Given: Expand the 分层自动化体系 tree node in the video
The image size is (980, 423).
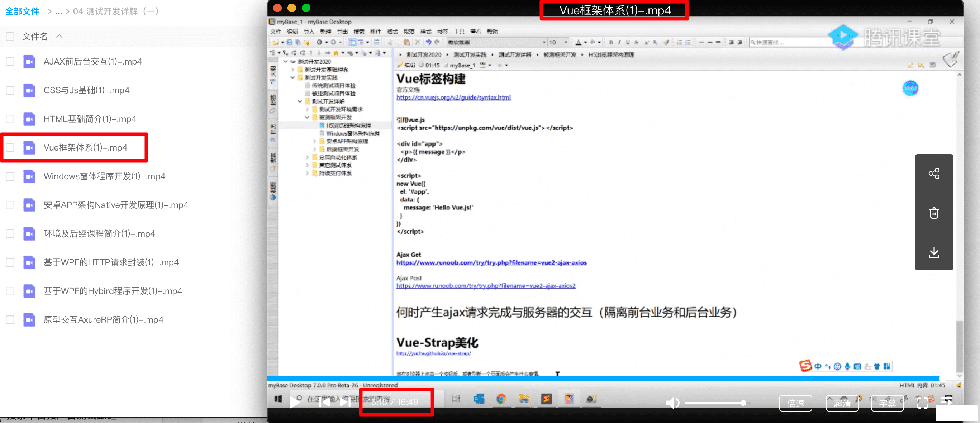Looking at the screenshot, I should [x=308, y=157].
